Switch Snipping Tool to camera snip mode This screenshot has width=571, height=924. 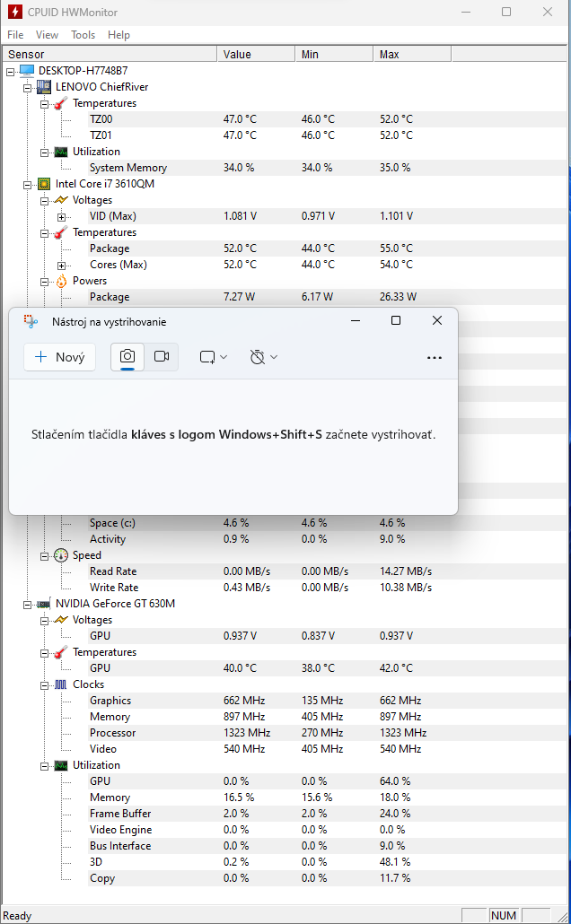[x=127, y=356]
